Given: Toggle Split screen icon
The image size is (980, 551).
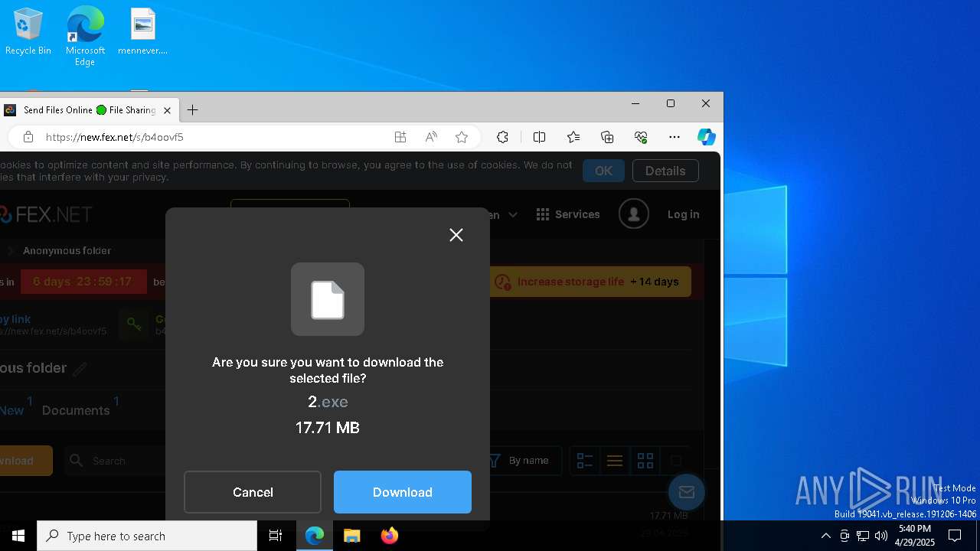Looking at the screenshot, I should [x=539, y=137].
